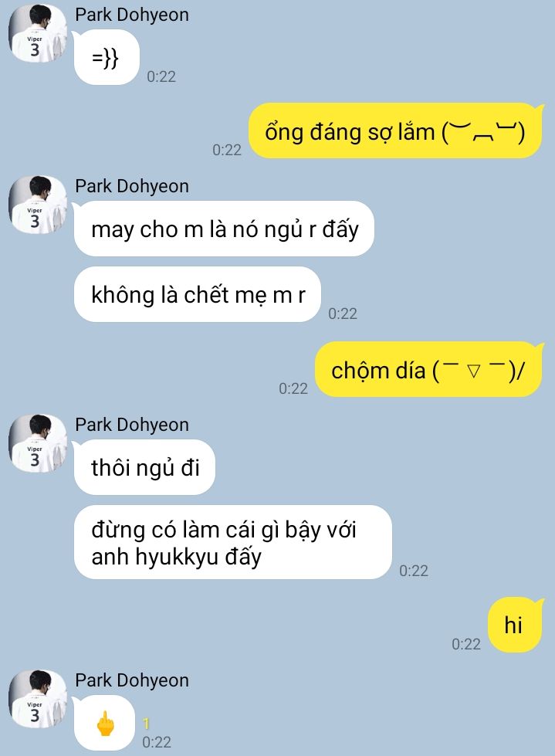
Task: Tap Park Dohyeon name above 'thôi ngủ đi'
Action: coord(132,425)
